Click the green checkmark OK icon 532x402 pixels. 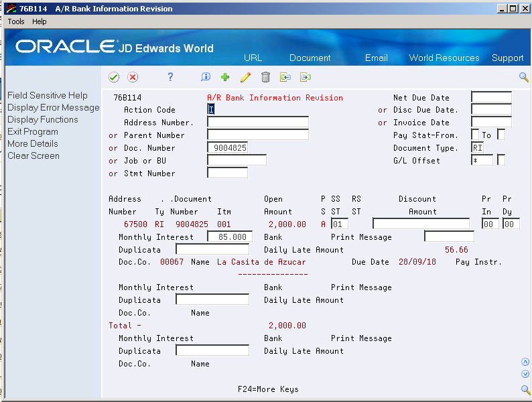click(114, 77)
